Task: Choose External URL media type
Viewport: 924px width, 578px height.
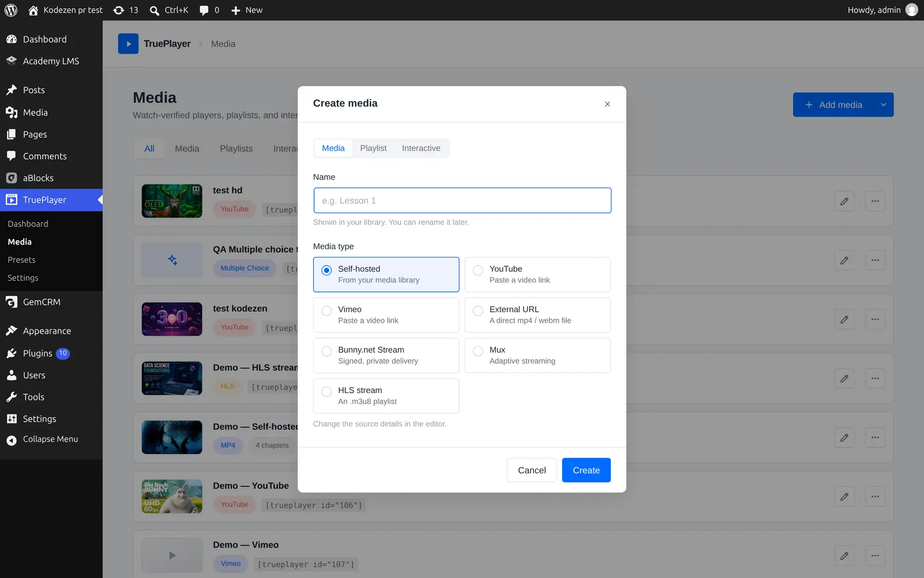Action: coord(537,315)
